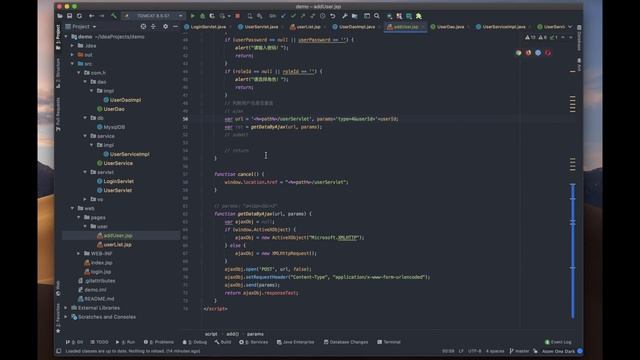
Task: Click the Project Structure folder icon
Action: [355, 16]
